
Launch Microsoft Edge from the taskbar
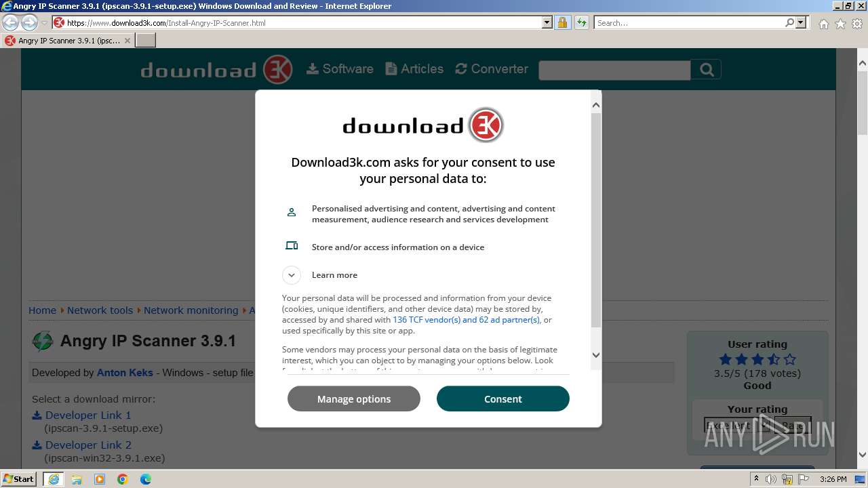(x=146, y=479)
